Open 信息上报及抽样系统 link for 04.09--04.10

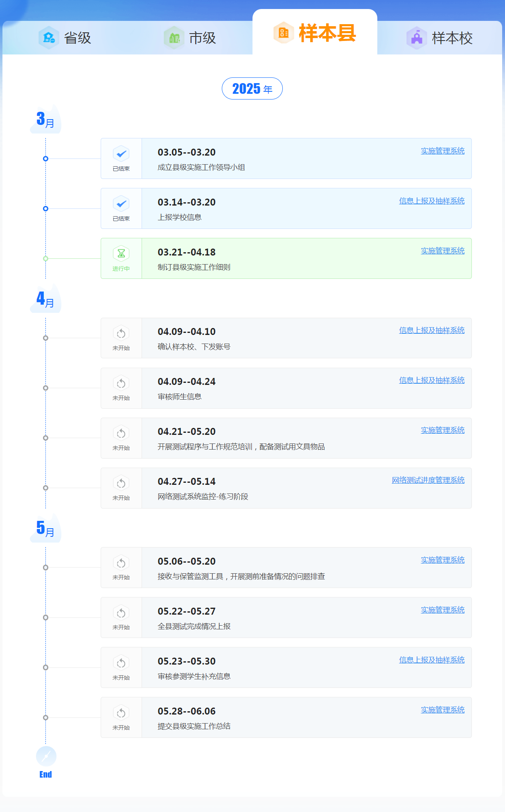point(432,330)
